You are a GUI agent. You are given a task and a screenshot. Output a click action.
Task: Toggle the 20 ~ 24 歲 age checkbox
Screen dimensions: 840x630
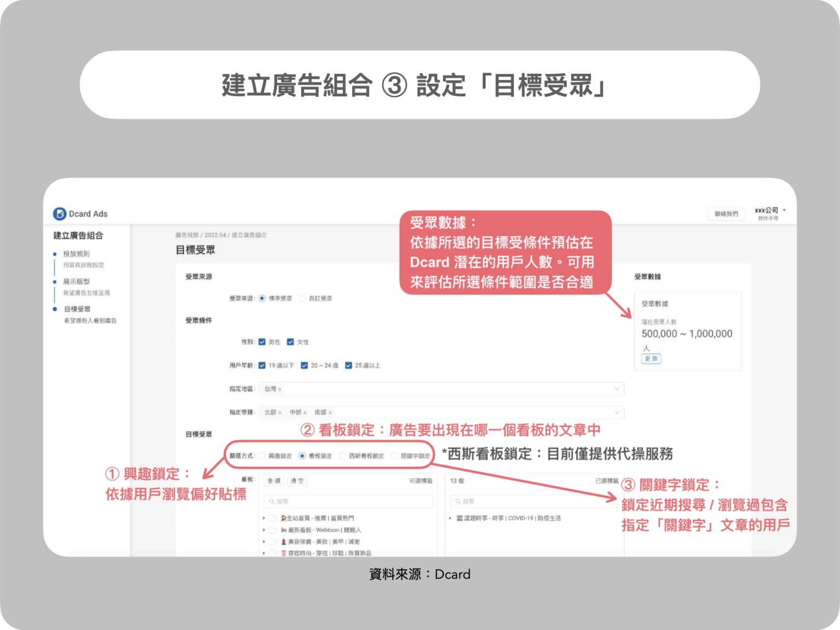coord(304,365)
